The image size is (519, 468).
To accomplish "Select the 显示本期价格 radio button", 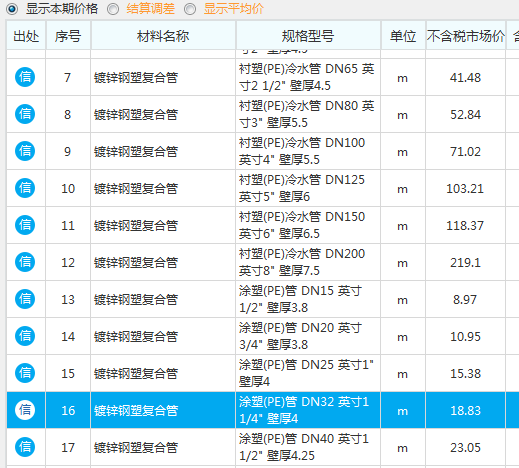I will [12, 9].
